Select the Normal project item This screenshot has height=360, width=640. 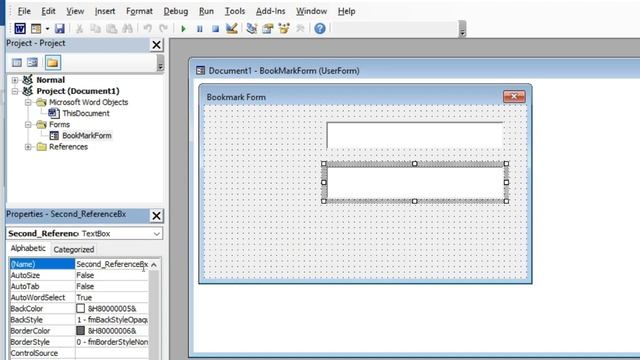coord(50,80)
